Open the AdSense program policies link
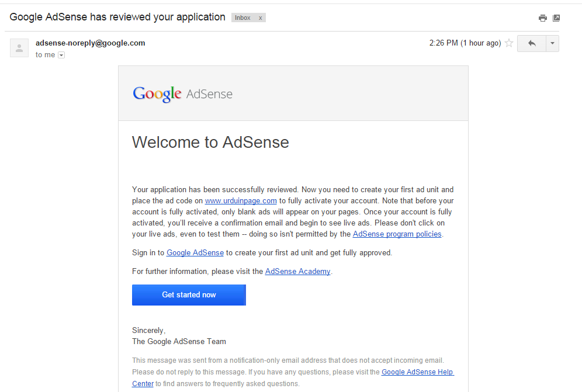Image resolution: width=582 pixels, height=392 pixels. tap(397, 234)
